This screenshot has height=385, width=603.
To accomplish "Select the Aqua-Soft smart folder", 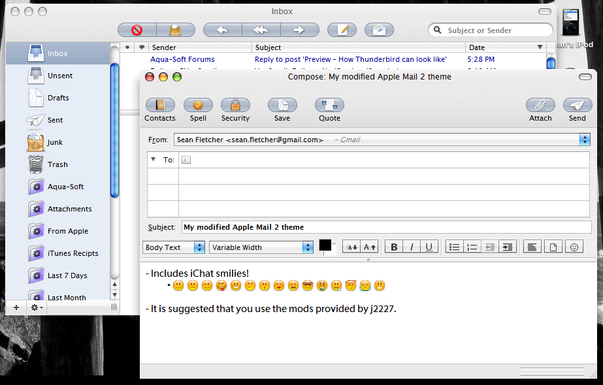I will click(58, 187).
